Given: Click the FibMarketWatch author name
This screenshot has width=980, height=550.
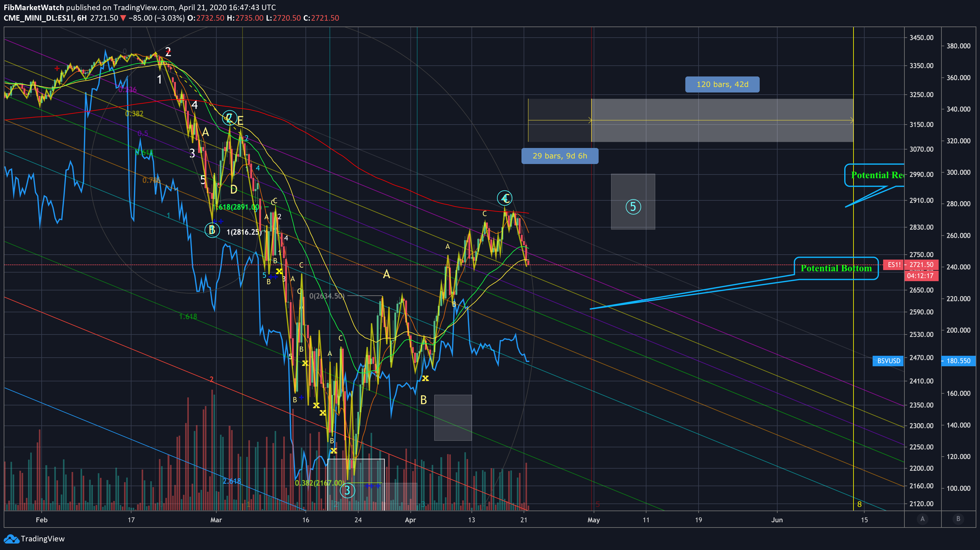Looking at the screenshot, I should [34, 7].
